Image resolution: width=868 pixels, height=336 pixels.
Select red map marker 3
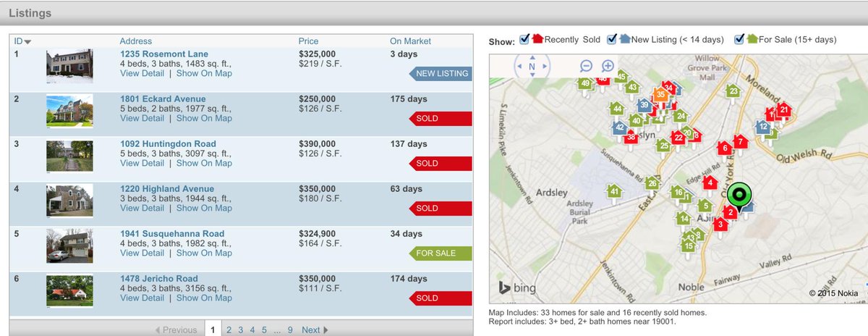[720, 225]
